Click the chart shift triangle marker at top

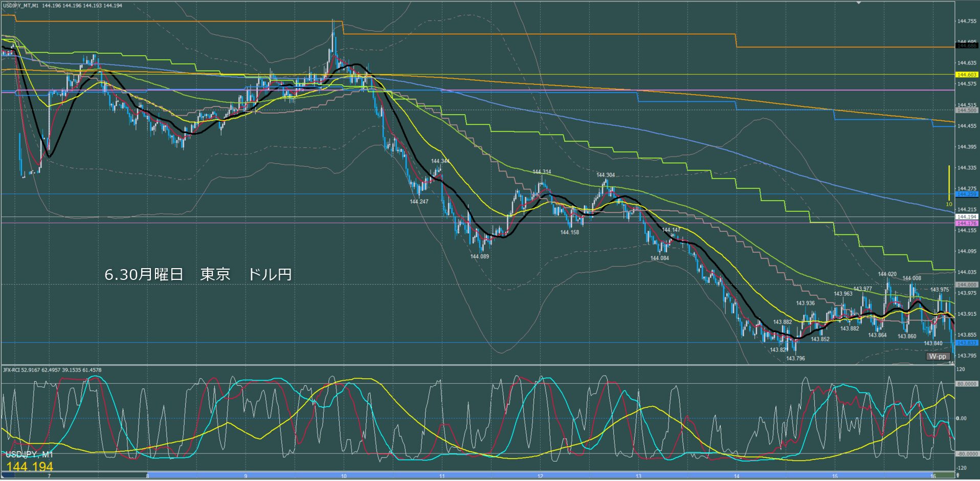click(859, 3)
